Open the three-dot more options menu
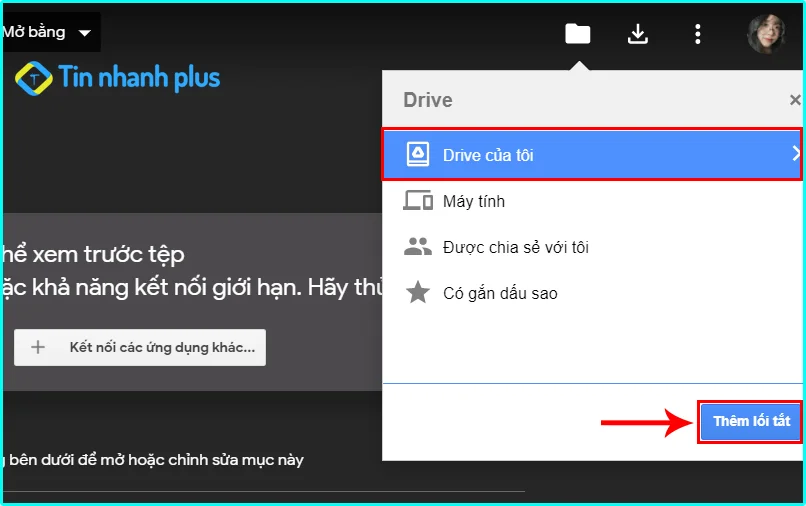This screenshot has width=806, height=506. (x=698, y=34)
